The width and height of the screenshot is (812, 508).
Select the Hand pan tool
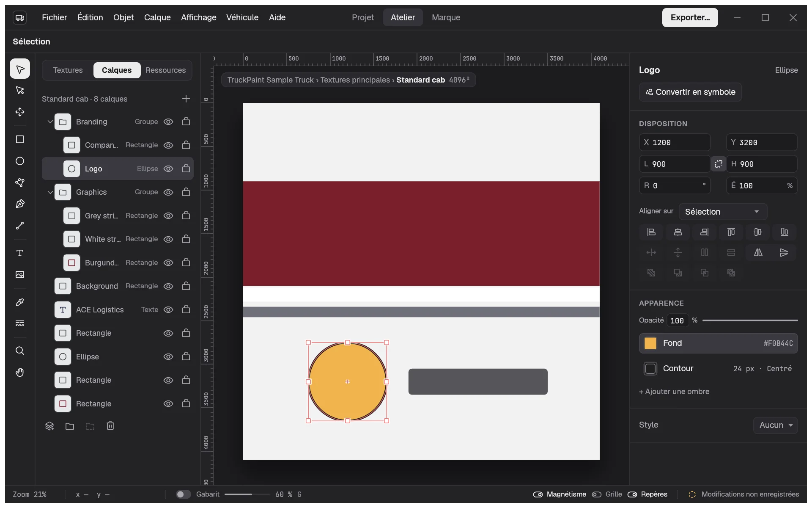click(20, 372)
